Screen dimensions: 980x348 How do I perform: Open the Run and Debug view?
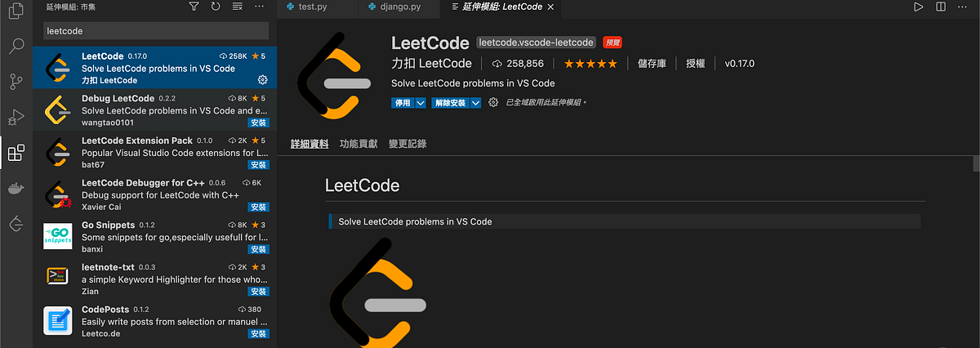point(16,117)
